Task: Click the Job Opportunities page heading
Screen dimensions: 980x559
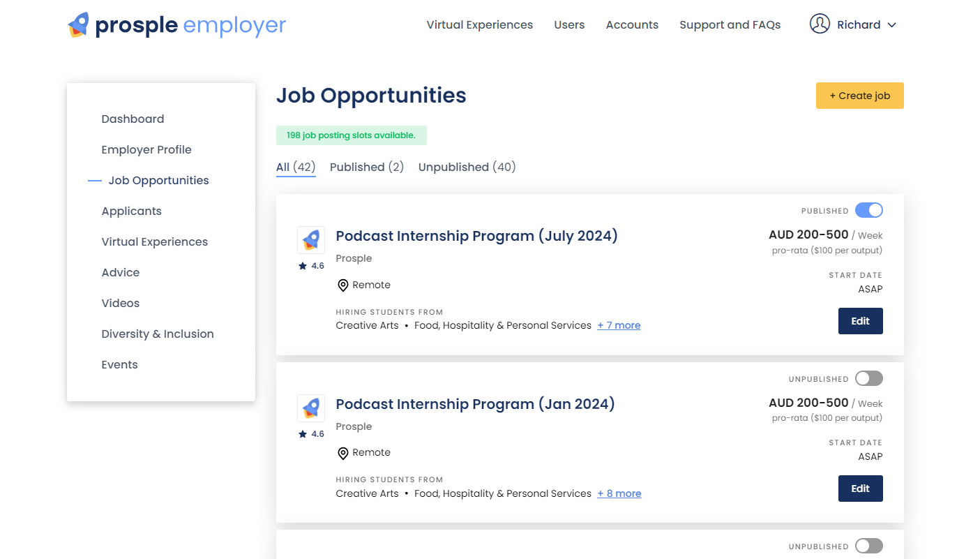Action: click(371, 96)
